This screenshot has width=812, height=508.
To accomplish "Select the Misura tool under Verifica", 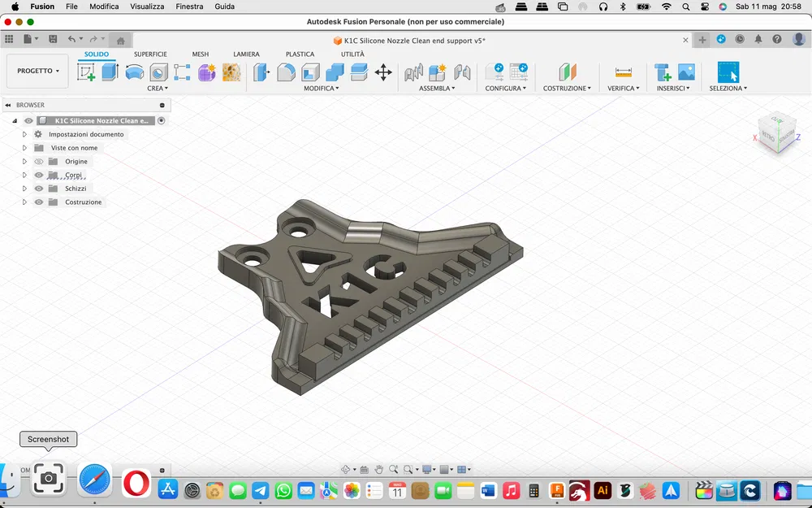I will [x=624, y=72].
